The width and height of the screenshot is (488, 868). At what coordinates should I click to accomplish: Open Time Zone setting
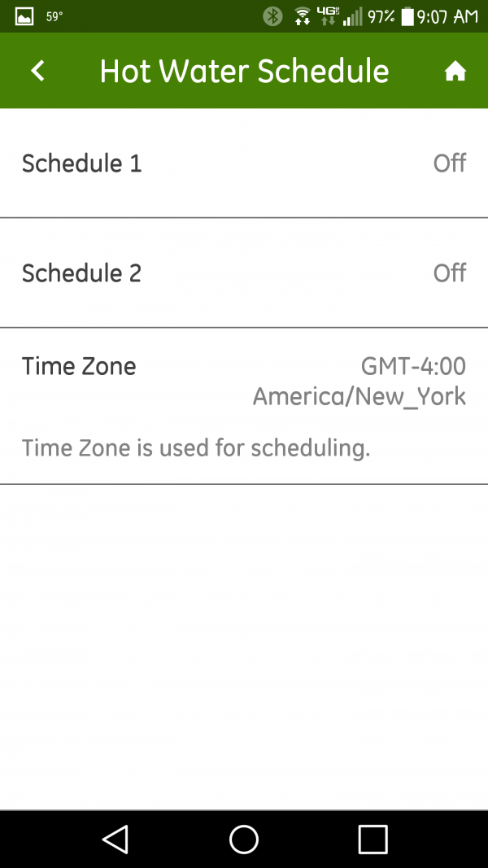tap(244, 406)
